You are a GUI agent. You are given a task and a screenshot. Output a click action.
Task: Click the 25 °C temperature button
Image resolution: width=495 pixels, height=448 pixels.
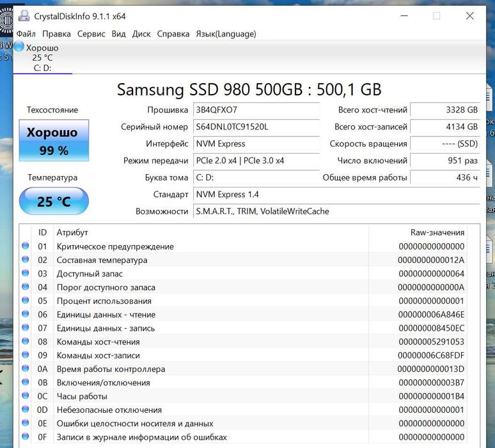pyautogui.click(x=54, y=201)
